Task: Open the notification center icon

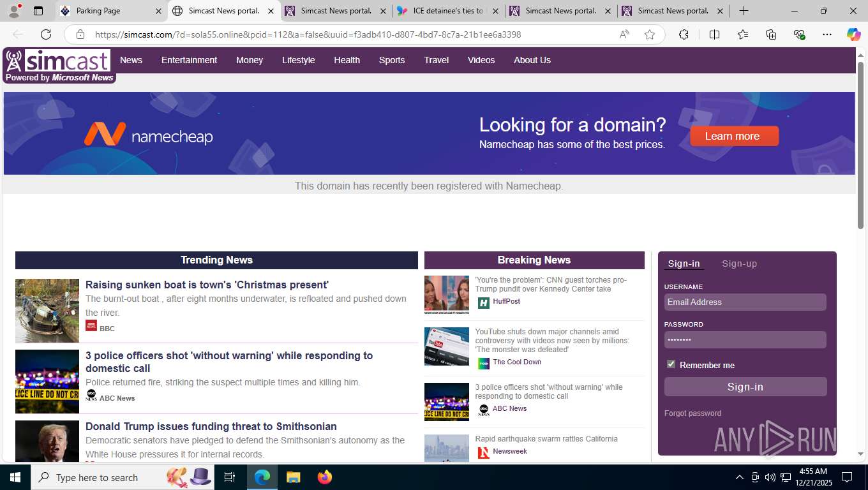Action: (847, 477)
